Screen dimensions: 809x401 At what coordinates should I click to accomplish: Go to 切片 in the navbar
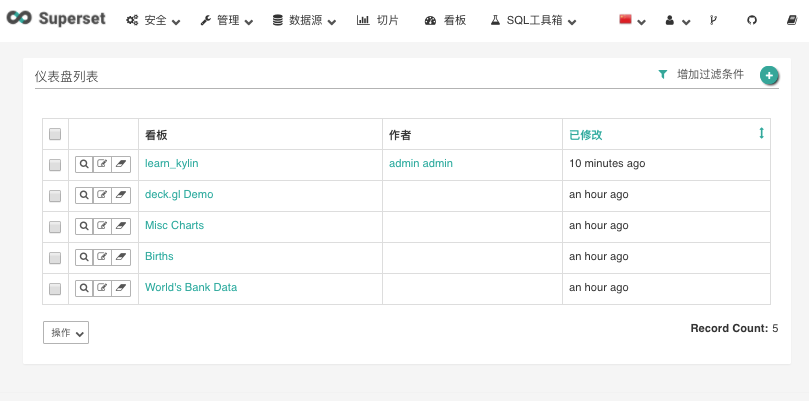(378, 21)
